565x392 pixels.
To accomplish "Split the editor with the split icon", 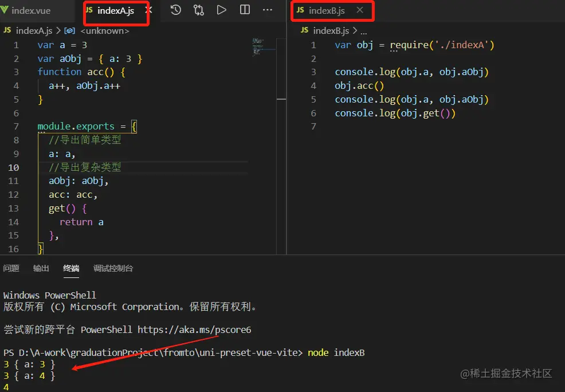I will pos(245,10).
